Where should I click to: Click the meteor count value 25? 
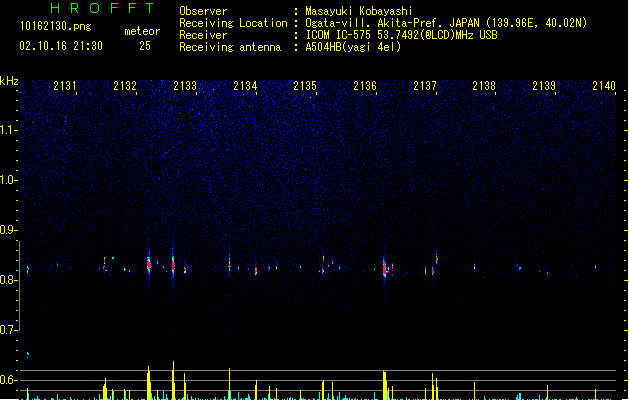click(145, 46)
